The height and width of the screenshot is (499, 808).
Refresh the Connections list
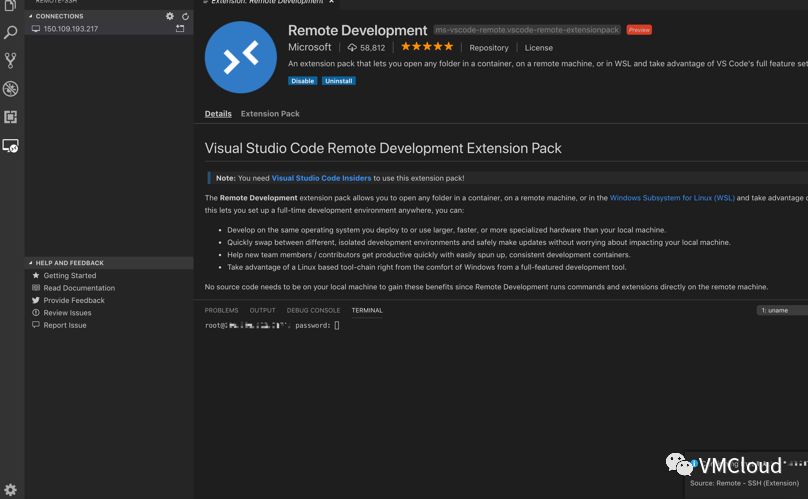[x=185, y=16]
